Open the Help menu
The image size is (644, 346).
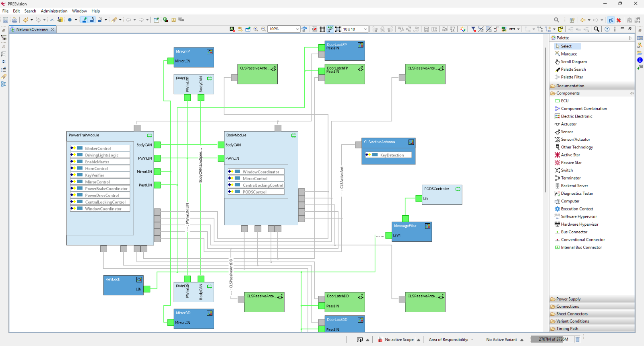[x=95, y=11]
